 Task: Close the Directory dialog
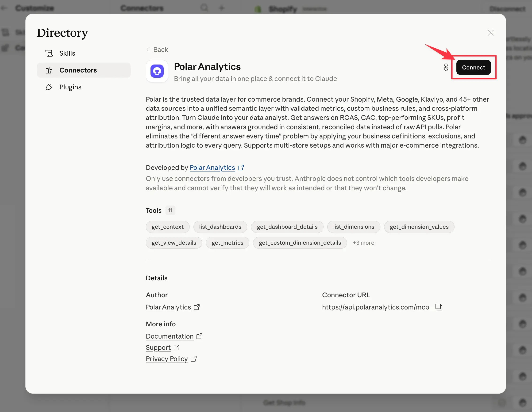[491, 33]
